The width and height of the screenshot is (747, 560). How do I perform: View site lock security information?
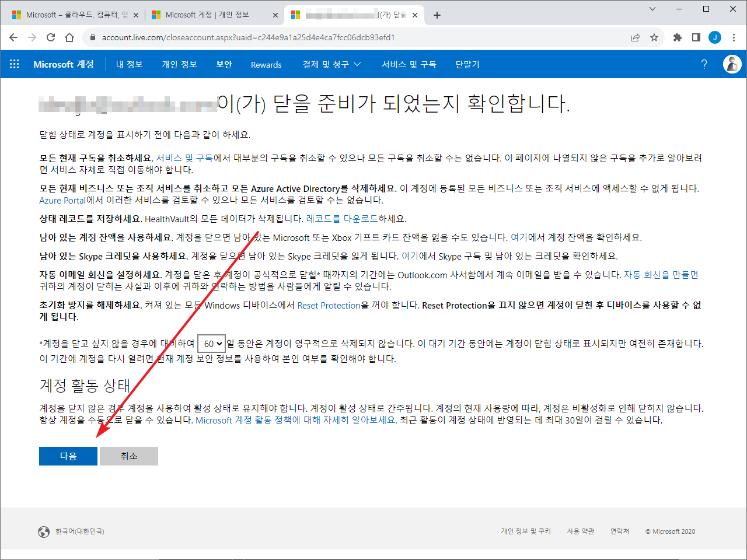[x=92, y=37]
